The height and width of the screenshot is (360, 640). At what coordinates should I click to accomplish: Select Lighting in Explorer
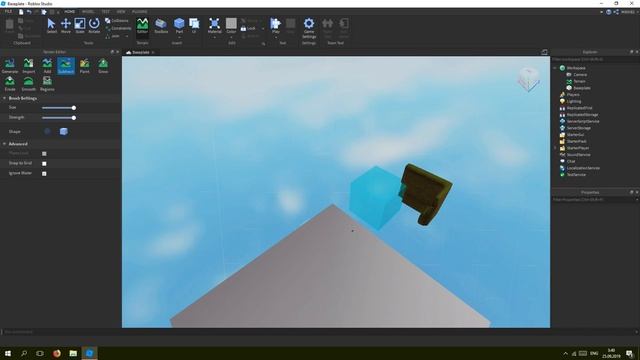[x=573, y=101]
